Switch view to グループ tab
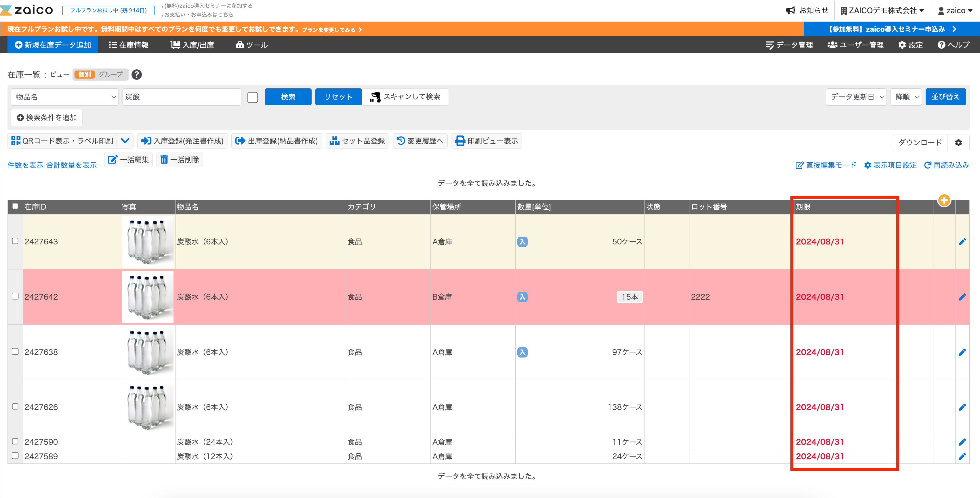Image resolution: width=980 pixels, height=498 pixels. tap(111, 74)
